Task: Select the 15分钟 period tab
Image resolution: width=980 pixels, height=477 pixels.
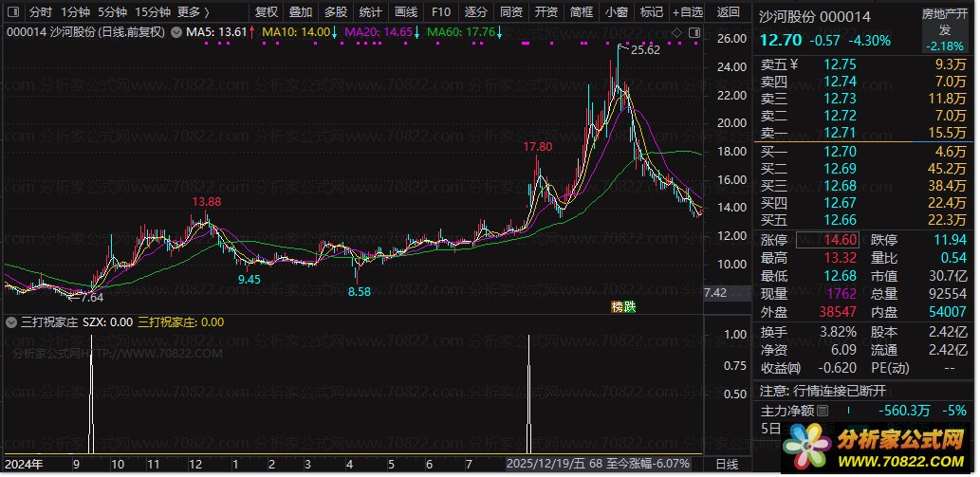Action: click(153, 12)
